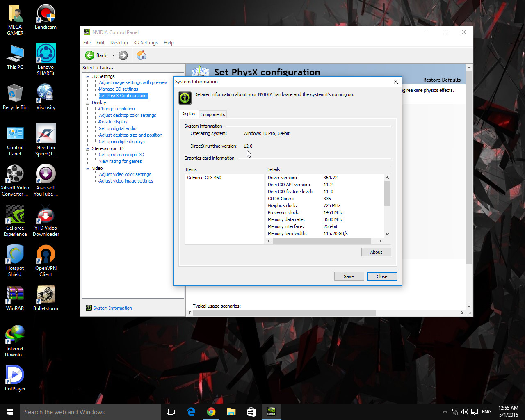Collapse the Video tree node

87,168
